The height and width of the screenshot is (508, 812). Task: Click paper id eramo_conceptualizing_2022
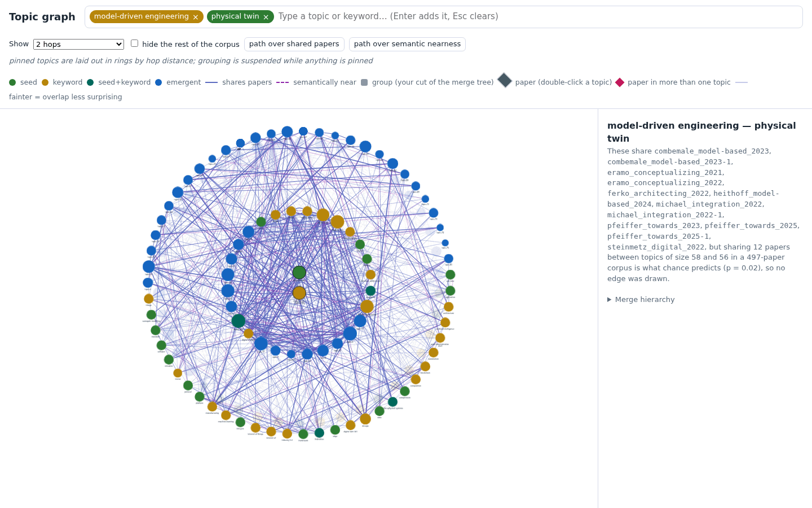click(665, 183)
